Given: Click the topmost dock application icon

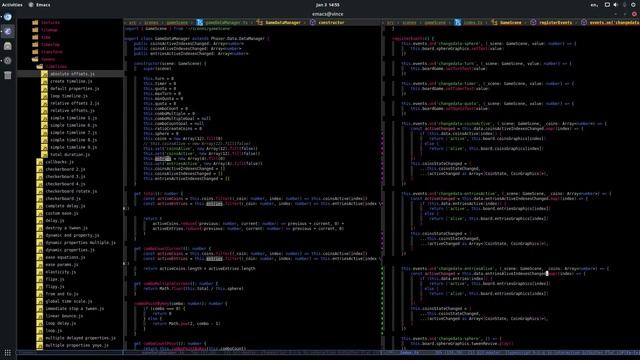Looking at the screenshot, I should tap(8, 17).
